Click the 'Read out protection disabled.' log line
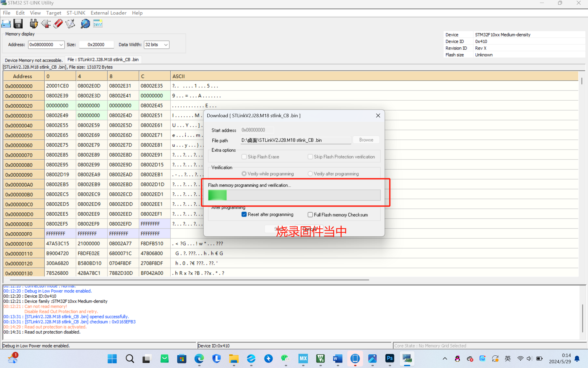 [x=42, y=332]
